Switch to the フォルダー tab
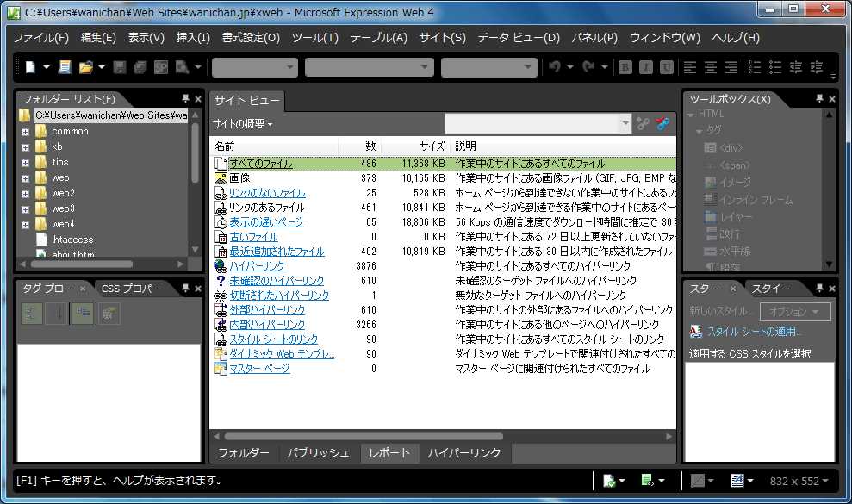 click(244, 453)
